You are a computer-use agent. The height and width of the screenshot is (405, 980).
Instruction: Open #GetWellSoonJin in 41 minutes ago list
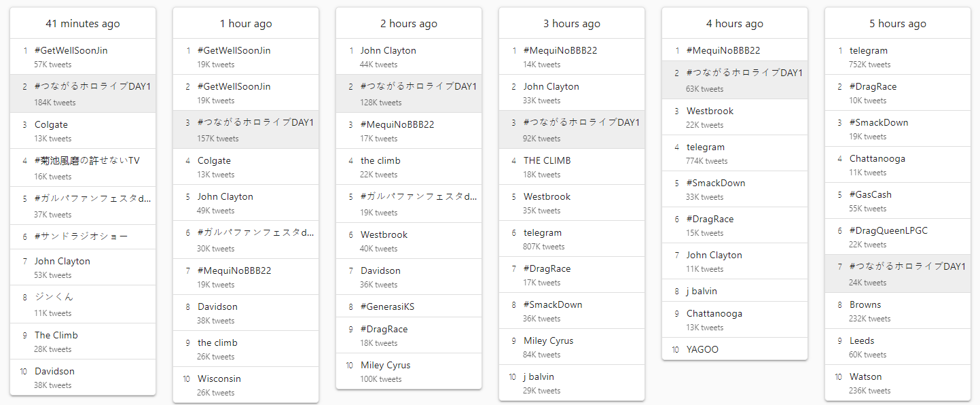83,56
